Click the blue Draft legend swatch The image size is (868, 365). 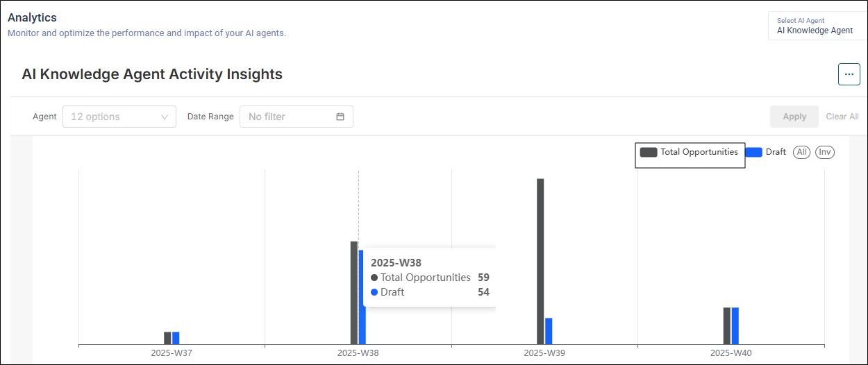tap(753, 153)
